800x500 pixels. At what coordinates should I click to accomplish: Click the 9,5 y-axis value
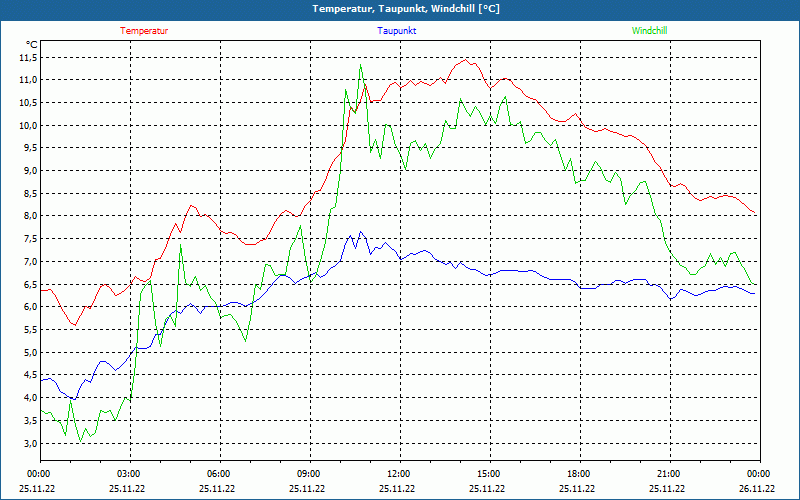pos(30,148)
